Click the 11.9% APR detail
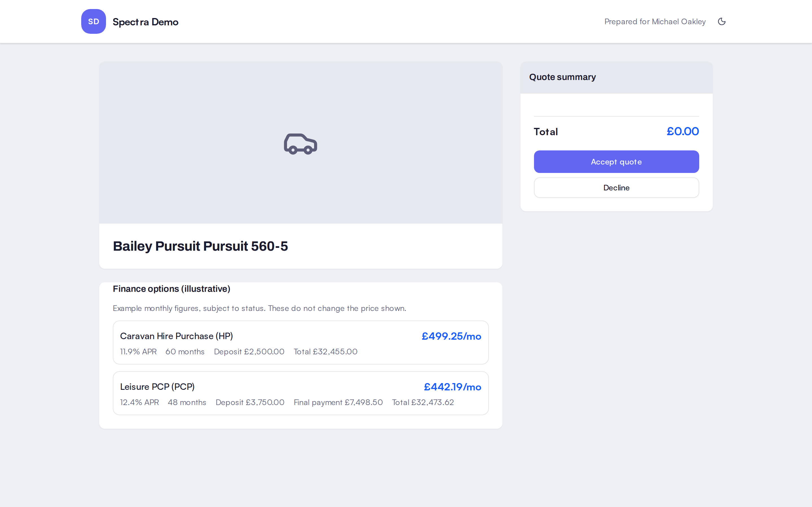812x507 pixels. [x=138, y=352]
